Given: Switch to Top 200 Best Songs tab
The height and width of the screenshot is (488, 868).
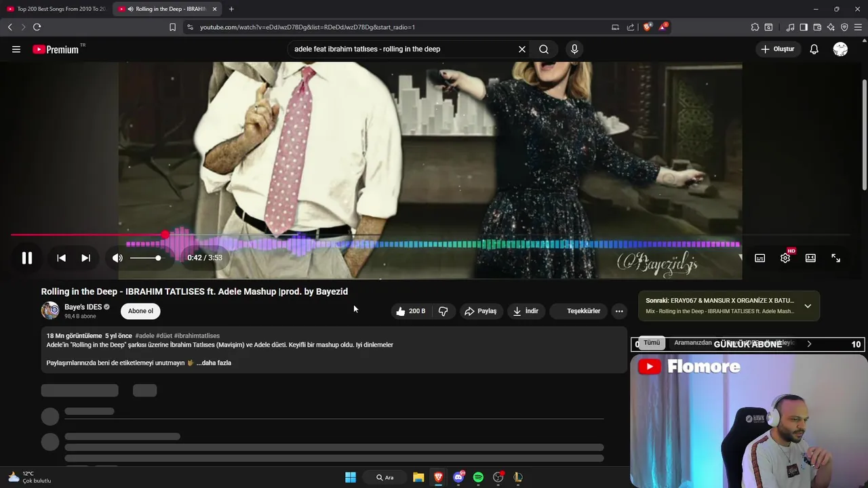Looking at the screenshot, I should point(56,9).
